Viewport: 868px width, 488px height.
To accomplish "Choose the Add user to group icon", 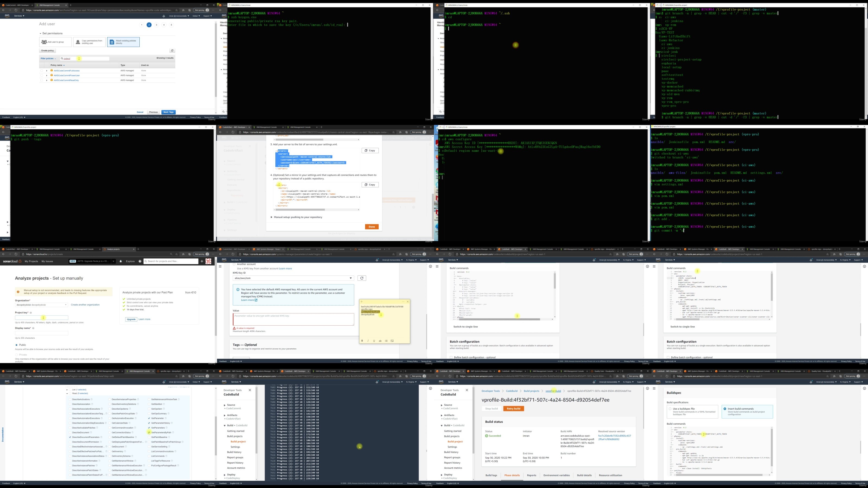I will 44,42.
